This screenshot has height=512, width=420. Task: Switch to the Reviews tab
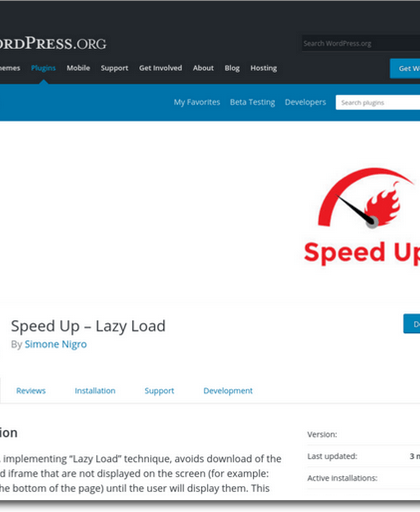[31, 391]
